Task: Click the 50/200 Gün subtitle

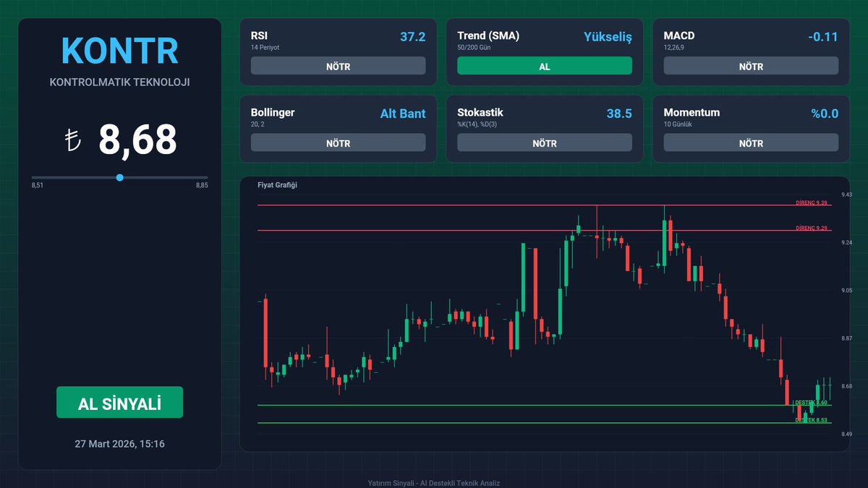Action: (474, 47)
